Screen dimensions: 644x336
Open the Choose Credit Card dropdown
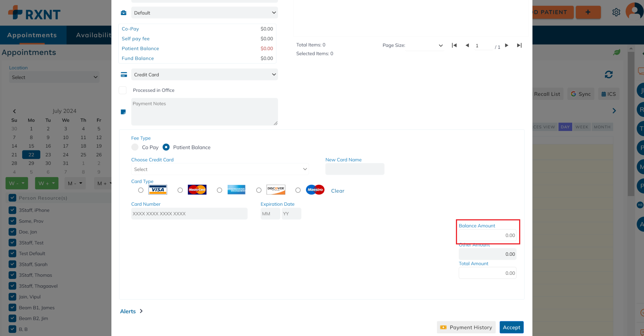220,169
